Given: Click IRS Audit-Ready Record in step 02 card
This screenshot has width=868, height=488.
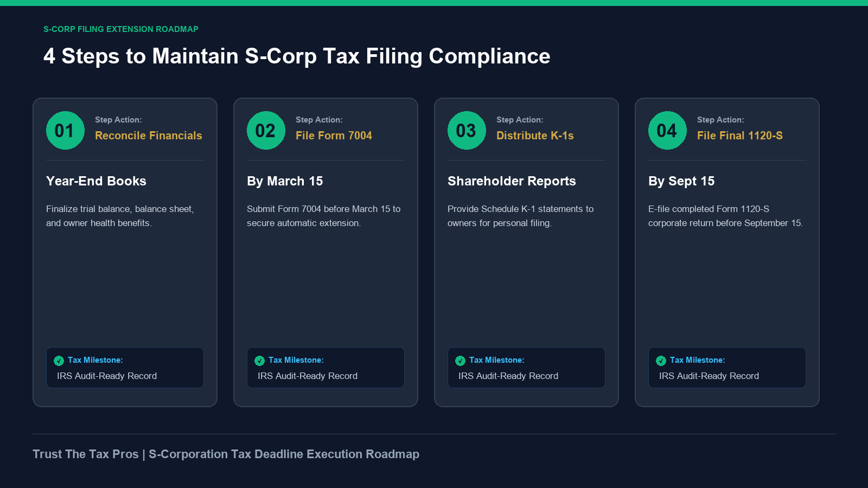Looking at the screenshot, I should 308,376.
